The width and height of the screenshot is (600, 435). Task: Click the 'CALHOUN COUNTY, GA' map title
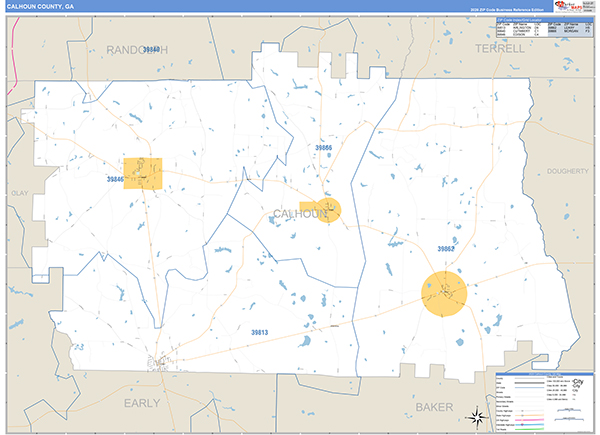(40, 7)
